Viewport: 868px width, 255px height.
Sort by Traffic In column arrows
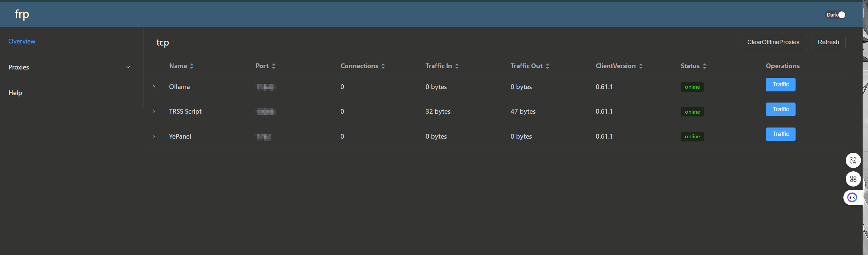(x=457, y=66)
